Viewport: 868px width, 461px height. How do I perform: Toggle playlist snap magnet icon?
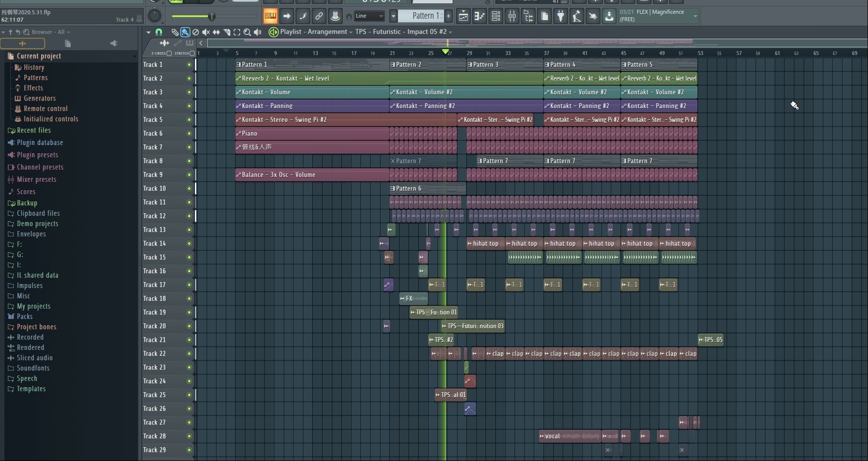(159, 32)
